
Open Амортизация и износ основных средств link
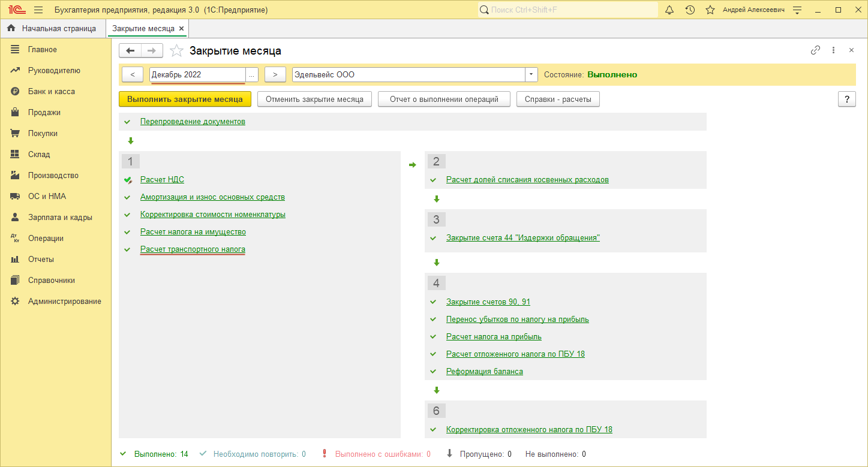[x=212, y=197]
